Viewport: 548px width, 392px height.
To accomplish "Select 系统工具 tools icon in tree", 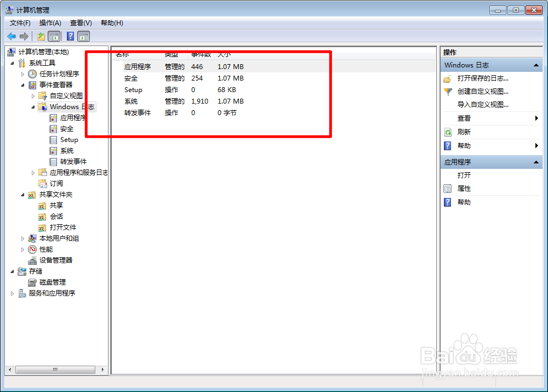I will click(22, 63).
